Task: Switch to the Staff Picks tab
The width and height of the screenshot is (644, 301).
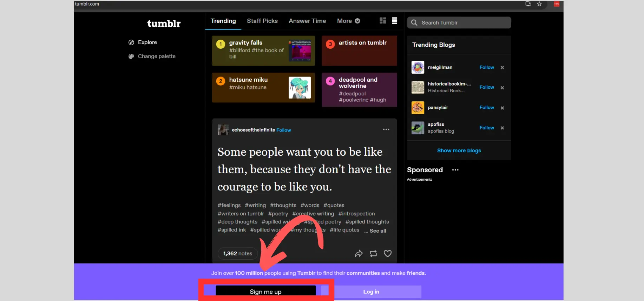Action: tap(262, 21)
